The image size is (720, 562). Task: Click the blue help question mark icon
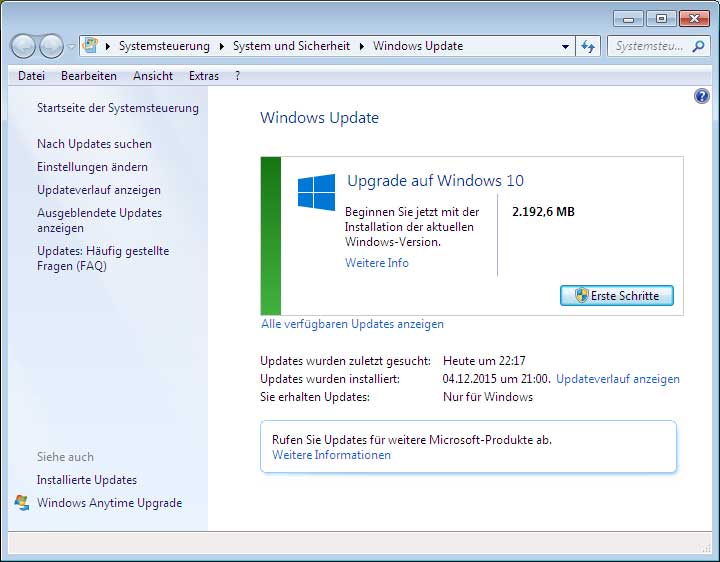[702, 96]
